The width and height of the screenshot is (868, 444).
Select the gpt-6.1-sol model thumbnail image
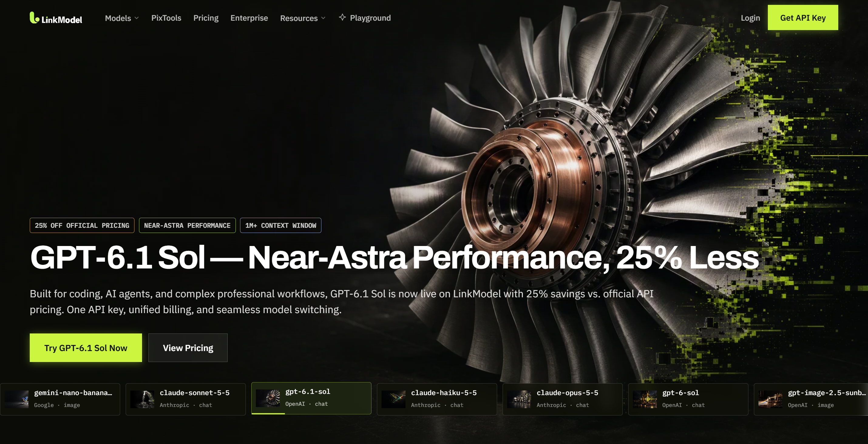(268, 398)
